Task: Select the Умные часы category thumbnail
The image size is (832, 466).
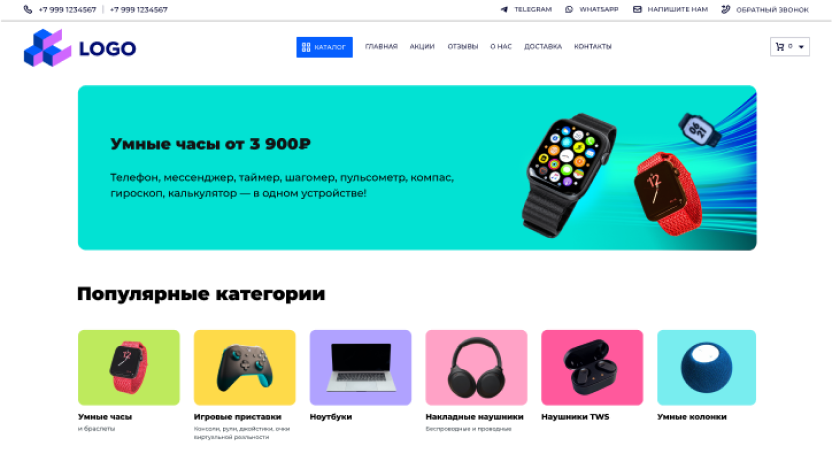Action: (129, 367)
